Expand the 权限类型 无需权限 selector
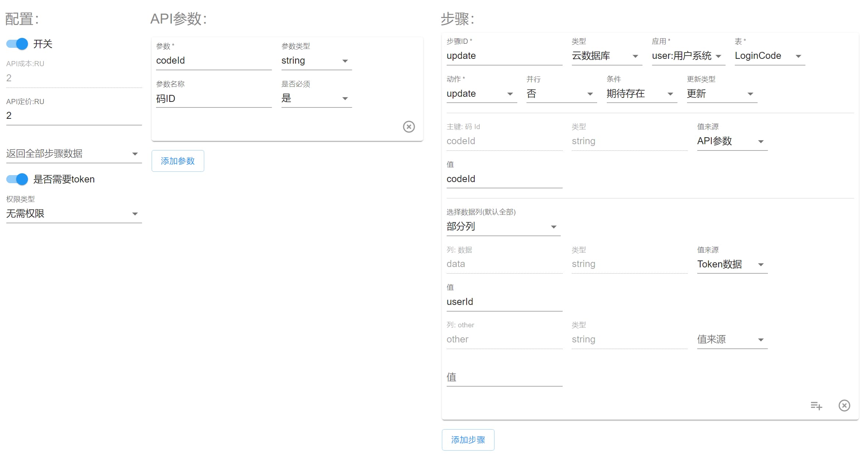Image resolution: width=868 pixels, height=455 pixels. [x=74, y=214]
